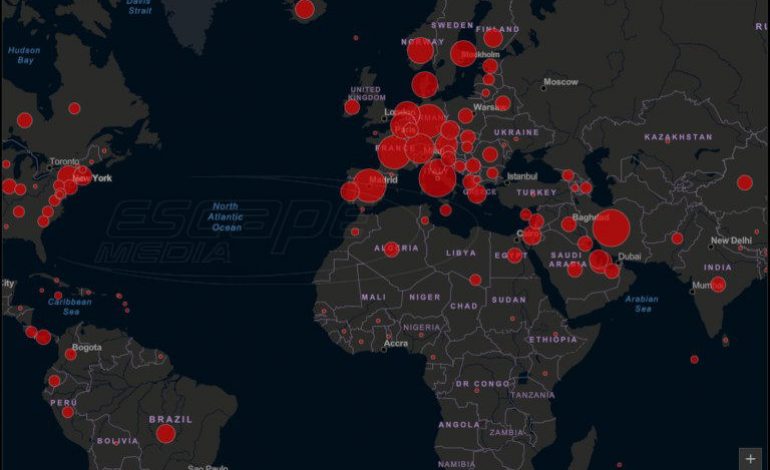770x470 pixels.
Task: Click the United Kingdom label
Action: pos(367,93)
